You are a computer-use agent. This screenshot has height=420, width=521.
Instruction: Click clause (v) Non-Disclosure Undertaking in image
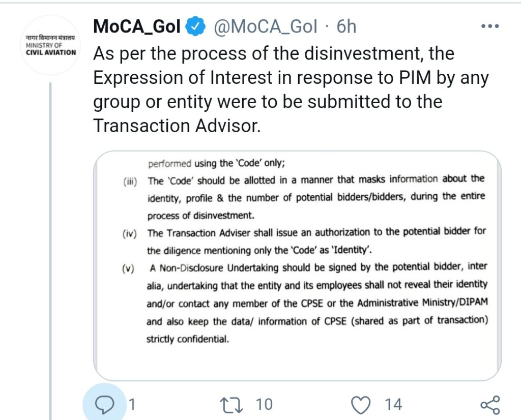point(305,303)
